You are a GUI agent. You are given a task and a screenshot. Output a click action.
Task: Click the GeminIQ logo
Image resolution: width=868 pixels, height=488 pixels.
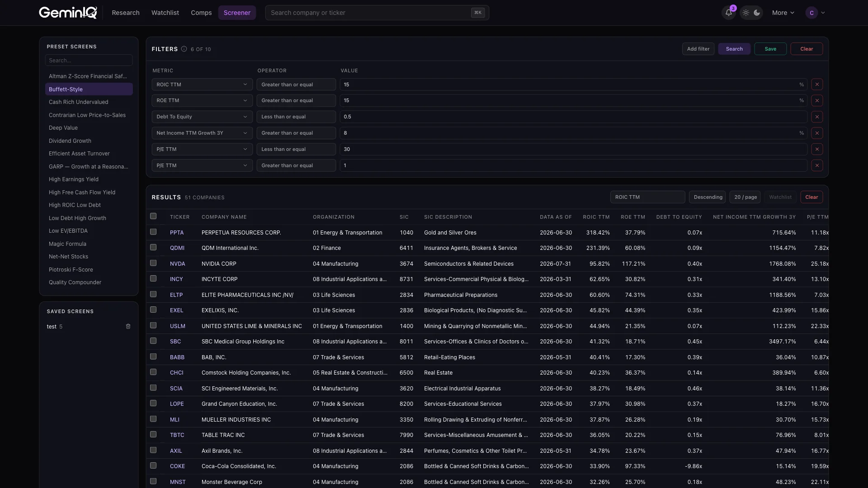click(x=68, y=13)
